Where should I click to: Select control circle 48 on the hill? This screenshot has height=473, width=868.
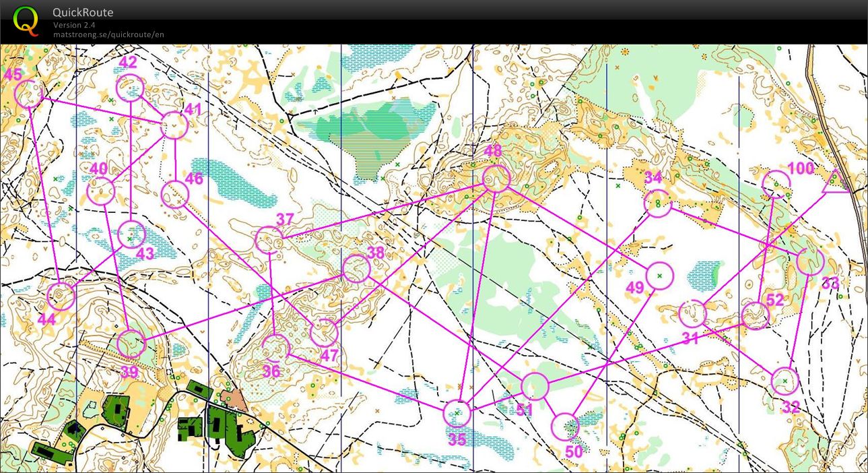pyautogui.click(x=496, y=179)
